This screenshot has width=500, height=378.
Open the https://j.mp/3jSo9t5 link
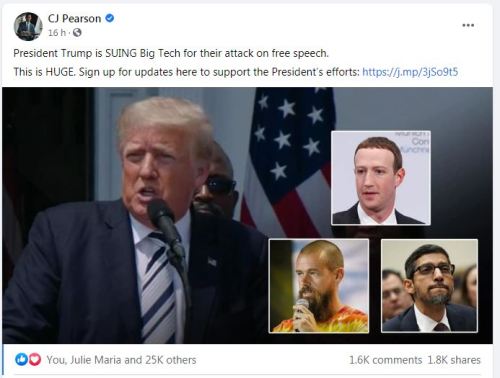pos(410,72)
